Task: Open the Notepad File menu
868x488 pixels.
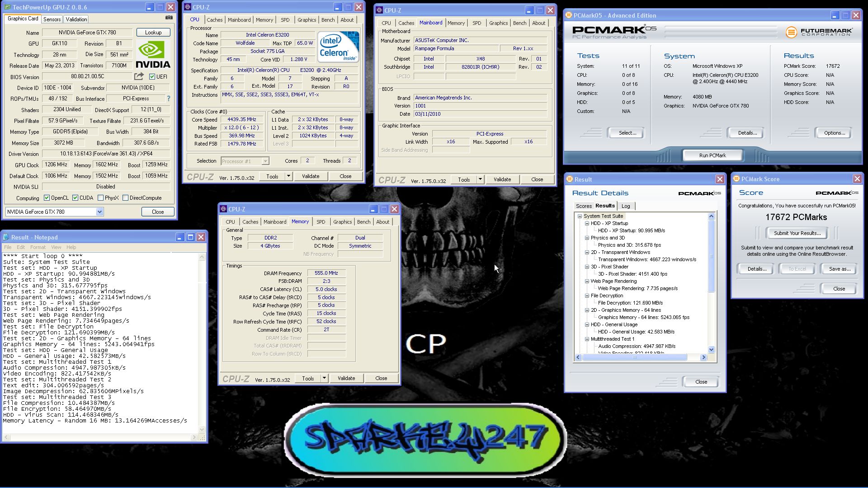Action: pos(8,247)
